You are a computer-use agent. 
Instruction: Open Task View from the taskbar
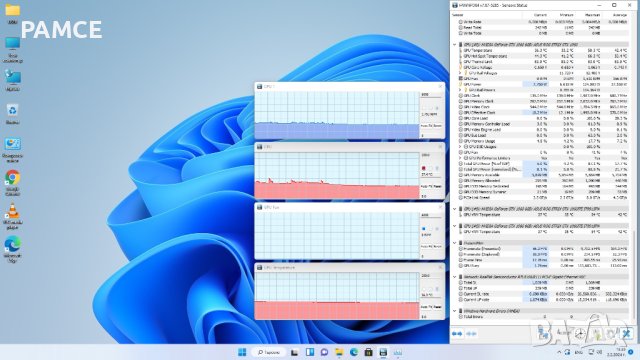[x=294, y=352]
